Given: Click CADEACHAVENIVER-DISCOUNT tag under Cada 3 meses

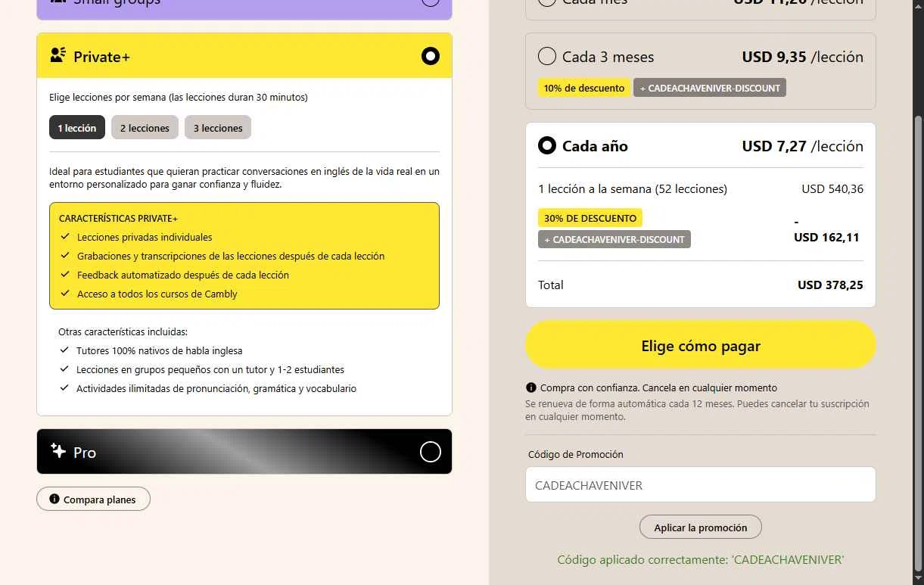Looking at the screenshot, I should tap(710, 88).
